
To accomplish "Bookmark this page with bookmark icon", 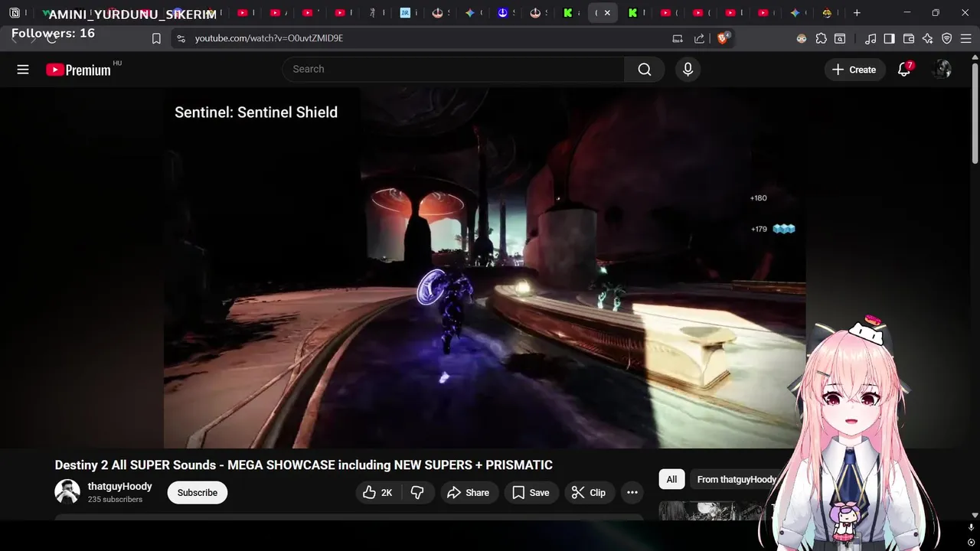I will (x=156, y=38).
